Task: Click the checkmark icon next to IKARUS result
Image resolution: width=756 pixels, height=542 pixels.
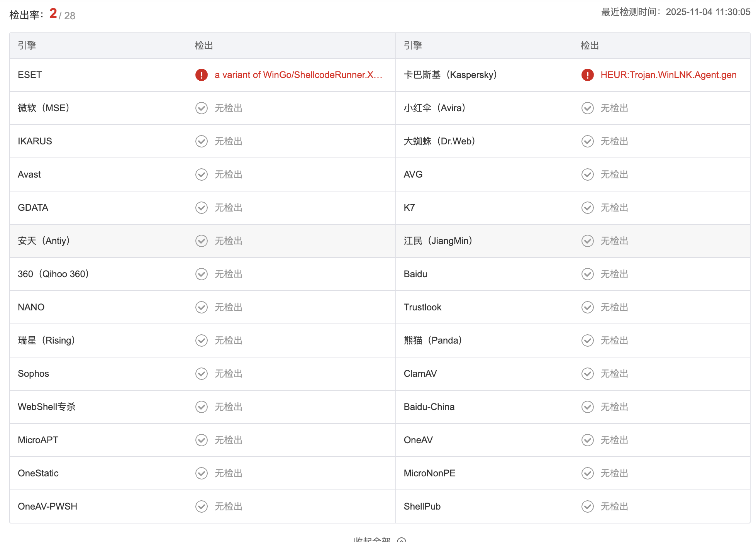Action: pyautogui.click(x=201, y=141)
